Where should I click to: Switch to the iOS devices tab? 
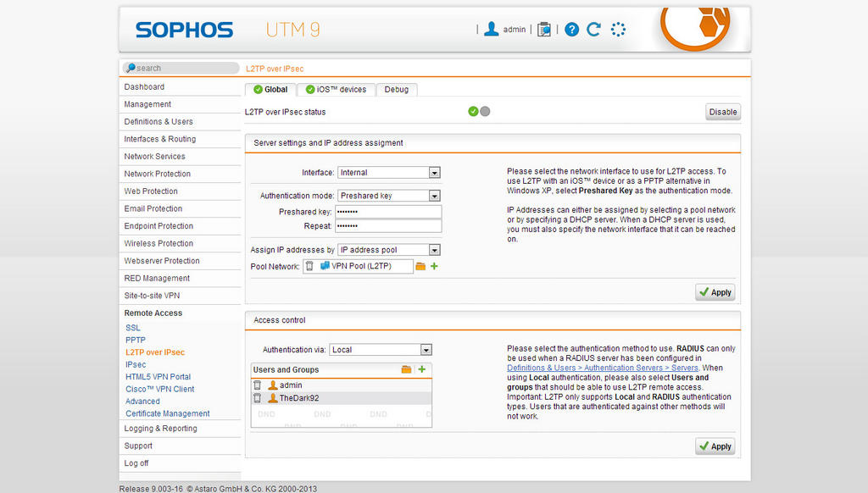click(336, 90)
